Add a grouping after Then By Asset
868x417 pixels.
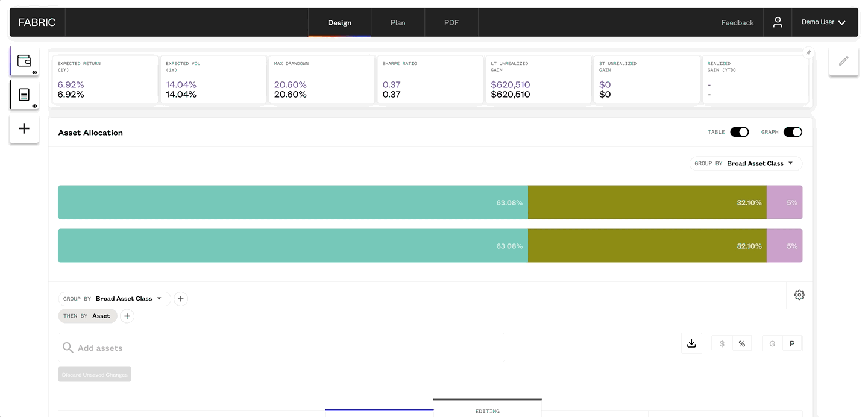(127, 316)
